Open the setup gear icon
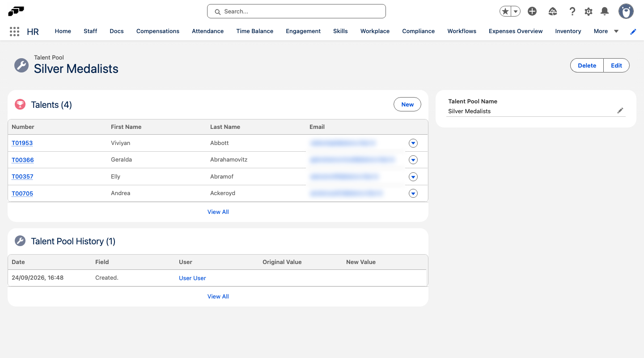The height and width of the screenshot is (358, 644). pyautogui.click(x=589, y=12)
